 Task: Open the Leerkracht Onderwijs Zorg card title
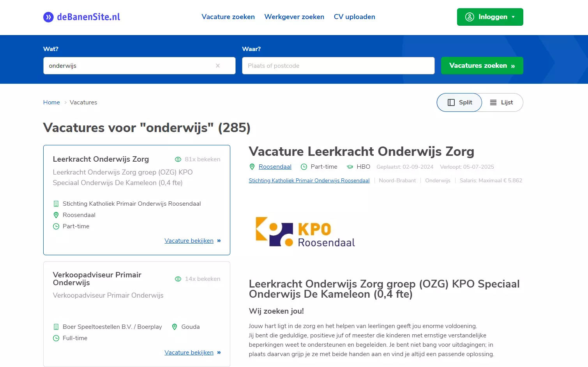(x=101, y=159)
